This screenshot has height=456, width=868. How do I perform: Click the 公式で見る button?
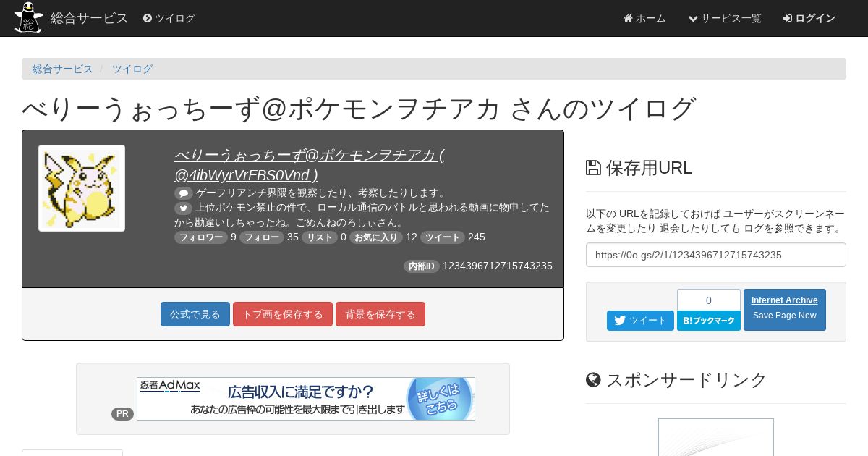tap(195, 314)
